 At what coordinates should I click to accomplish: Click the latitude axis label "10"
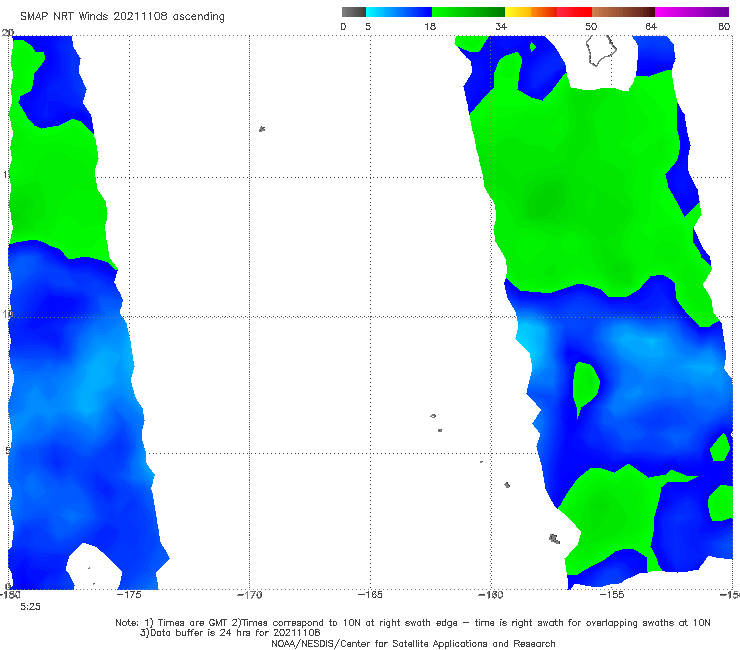[7, 314]
